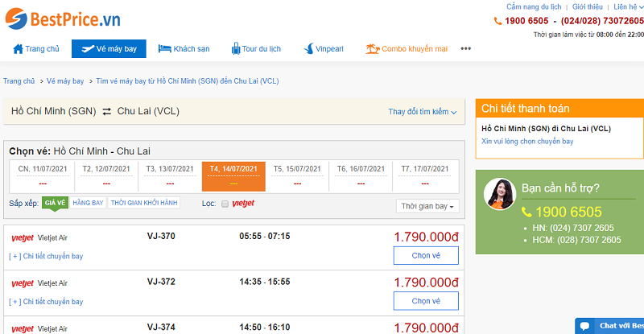Click HCM: (028) 7307 2605 number
The image size is (644, 334).
point(576,240)
